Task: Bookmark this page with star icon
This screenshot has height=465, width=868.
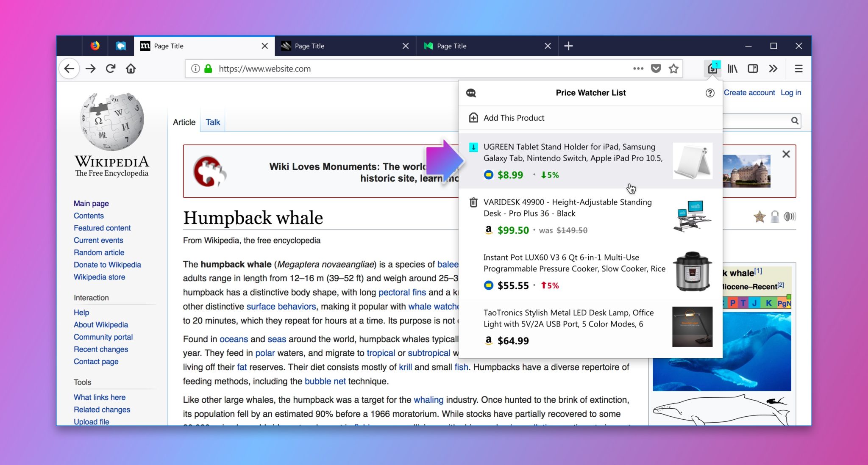Action: coord(673,69)
